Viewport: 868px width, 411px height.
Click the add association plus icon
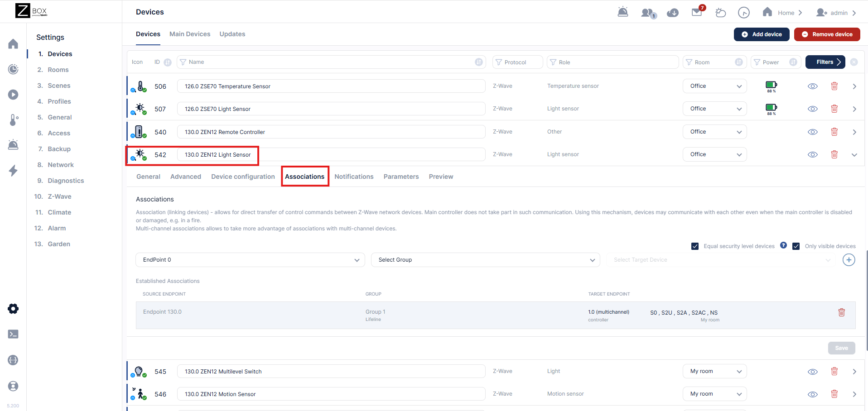849,260
